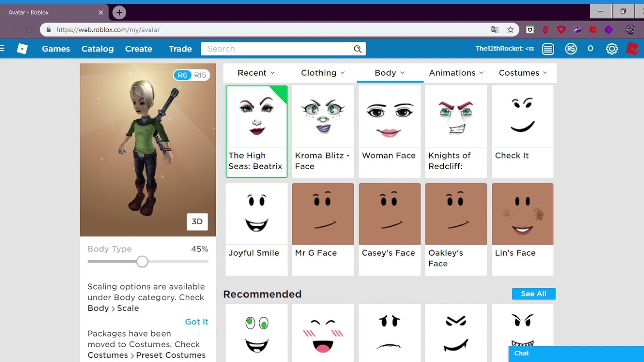The height and width of the screenshot is (362, 644).
Task: Bookmark this page with star icon
Action: pyautogui.click(x=510, y=30)
